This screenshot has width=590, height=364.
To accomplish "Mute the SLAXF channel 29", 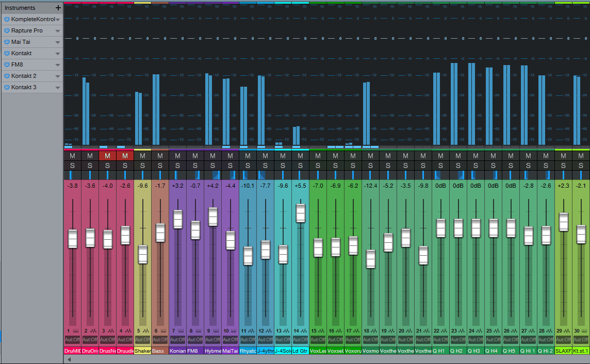I will (x=563, y=156).
